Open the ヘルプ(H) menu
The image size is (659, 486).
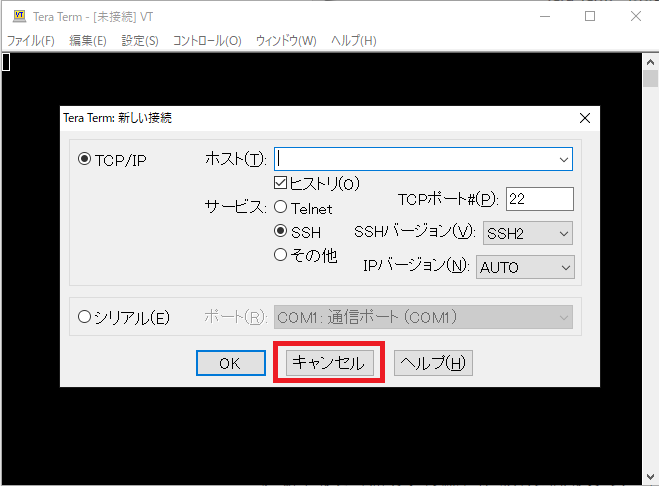tap(353, 41)
